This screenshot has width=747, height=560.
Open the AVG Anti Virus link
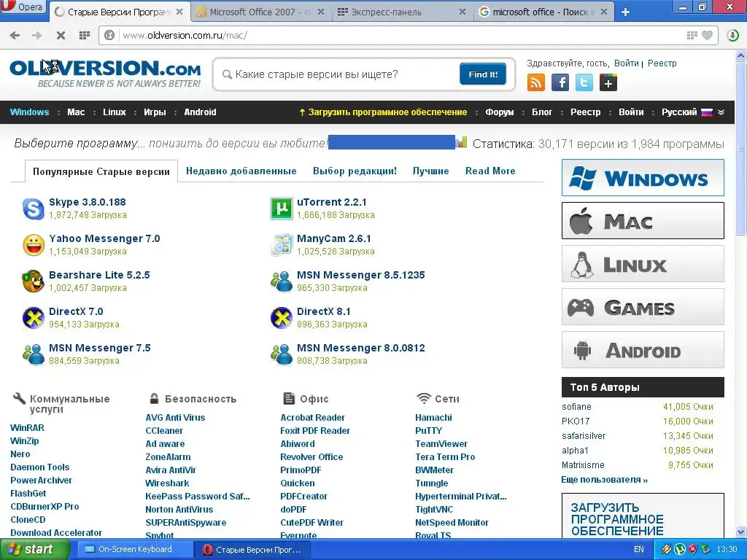[175, 418]
